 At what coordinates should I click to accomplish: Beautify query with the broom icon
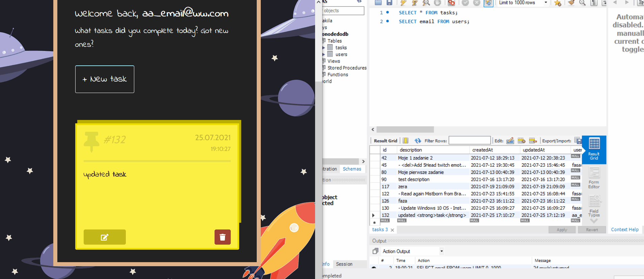[571, 3]
